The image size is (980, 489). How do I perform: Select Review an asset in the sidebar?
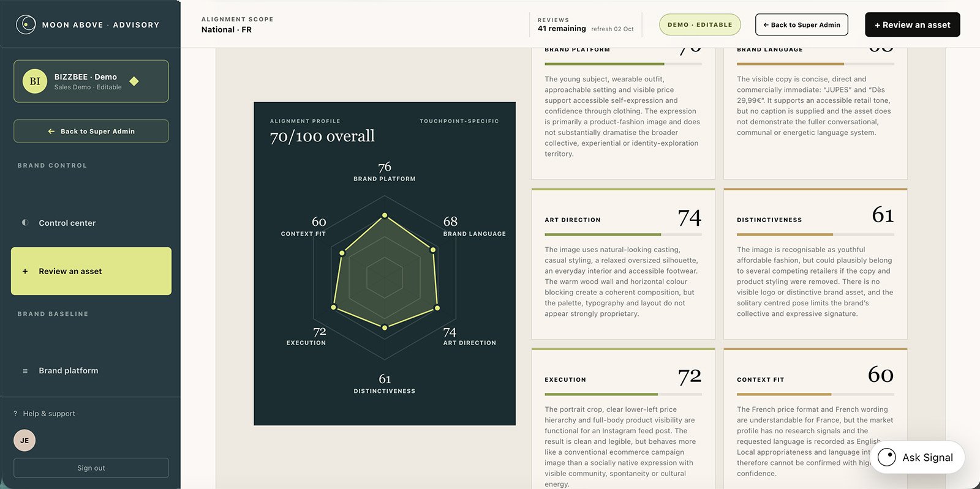(x=91, y=271)
